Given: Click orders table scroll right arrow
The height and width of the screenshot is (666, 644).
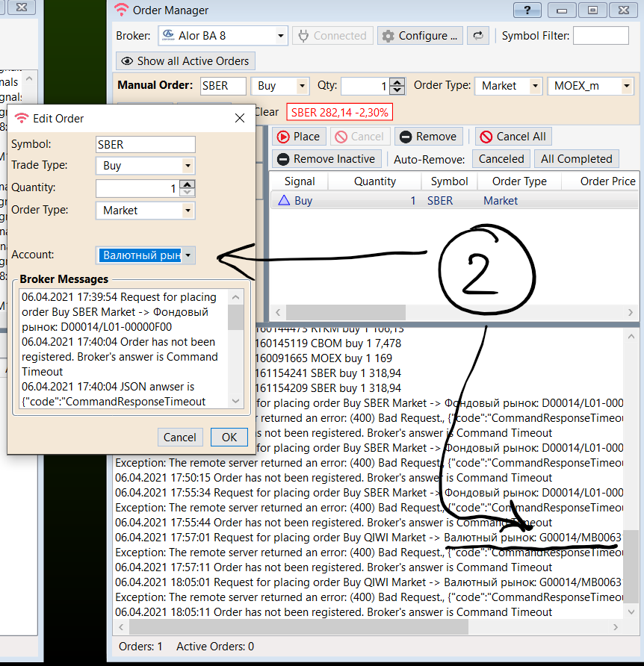Looking at the screenshot, I should click(x=631, y=313).
